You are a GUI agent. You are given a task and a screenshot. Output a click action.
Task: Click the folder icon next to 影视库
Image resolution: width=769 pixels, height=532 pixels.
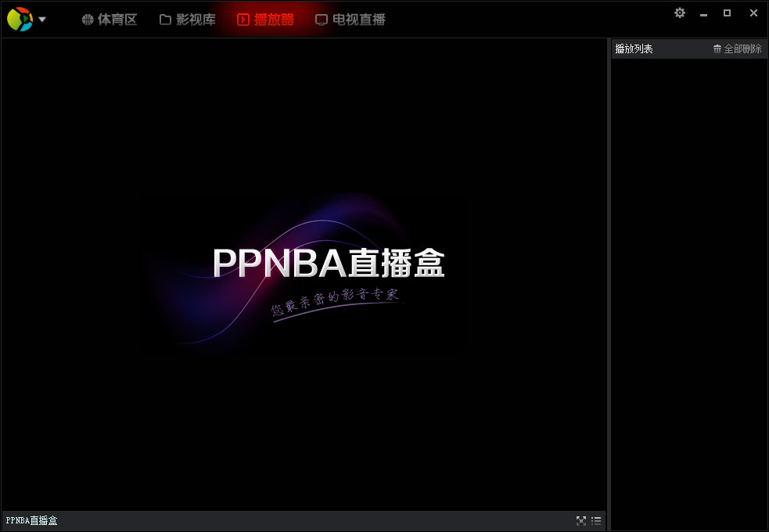coord(165,20)
